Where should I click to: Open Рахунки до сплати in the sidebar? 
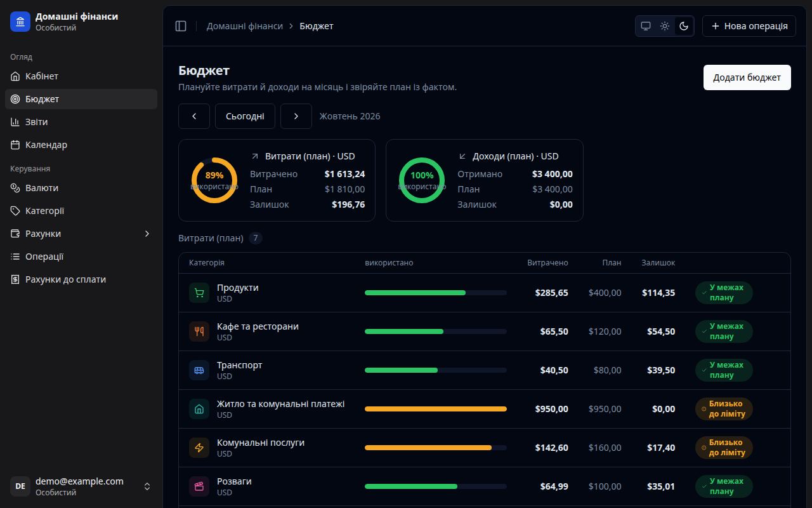click(81, 279)
